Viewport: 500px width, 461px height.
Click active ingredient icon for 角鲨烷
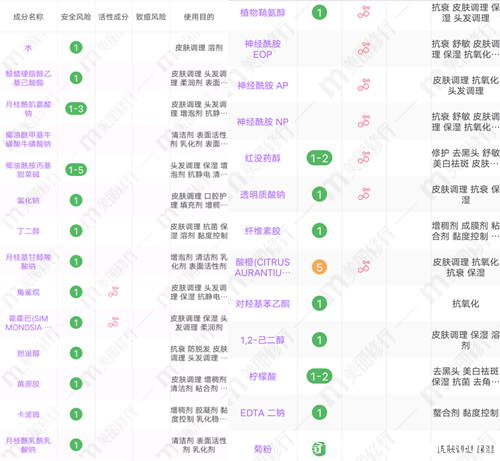pos(113,292)
